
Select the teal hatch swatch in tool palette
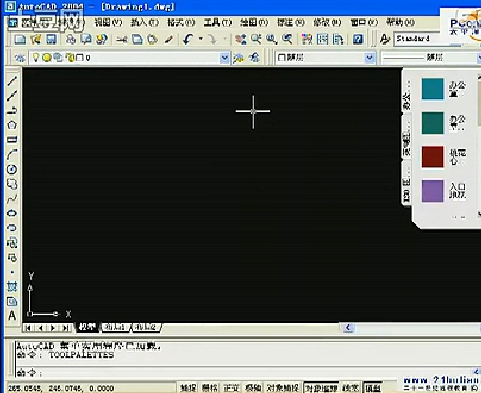[x=433, y=89]
